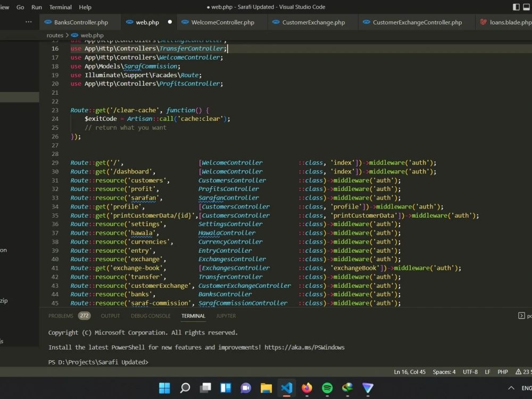Open Windows Search from taskbar

point(185,388)
